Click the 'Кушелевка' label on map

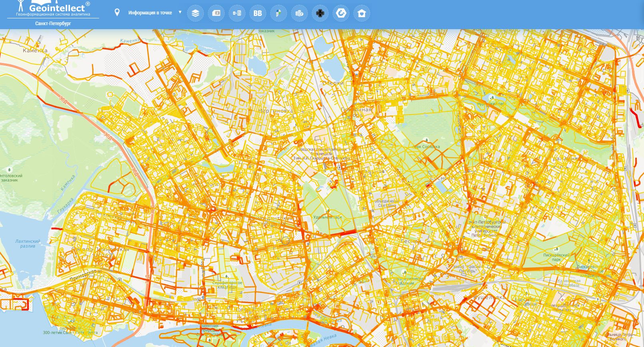(x=489, y=298)
